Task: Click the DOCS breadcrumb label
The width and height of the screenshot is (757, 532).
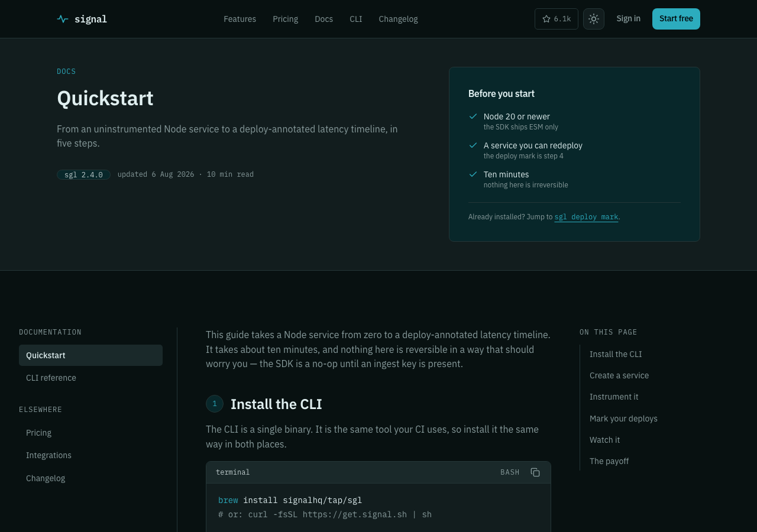Action: pyautogui.click(x=66, y=72)
